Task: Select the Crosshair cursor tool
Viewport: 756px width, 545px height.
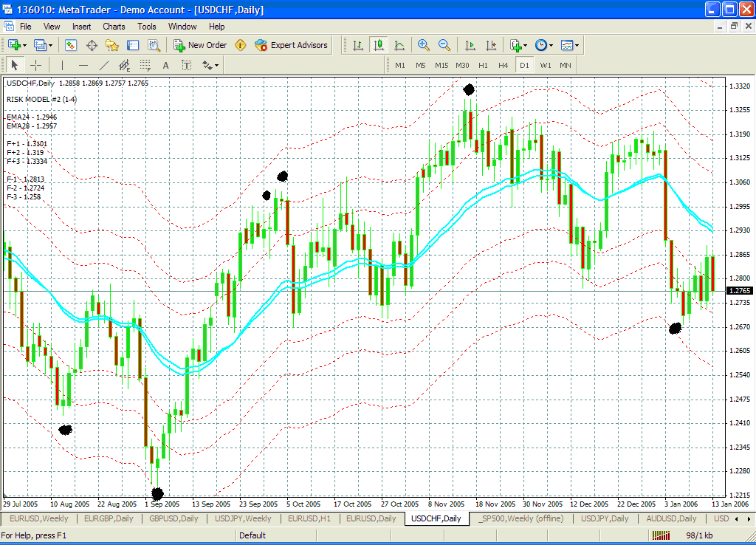Action: coord(35,65)
